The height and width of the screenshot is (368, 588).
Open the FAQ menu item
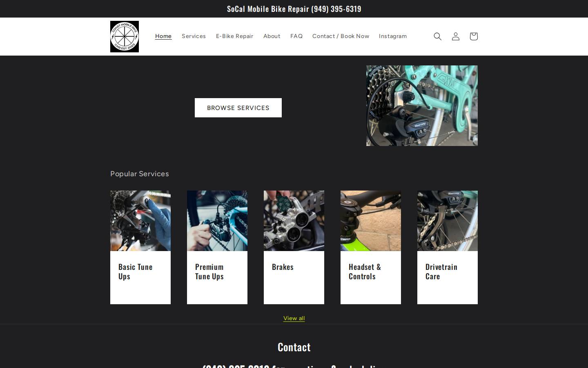click(296, 36)
